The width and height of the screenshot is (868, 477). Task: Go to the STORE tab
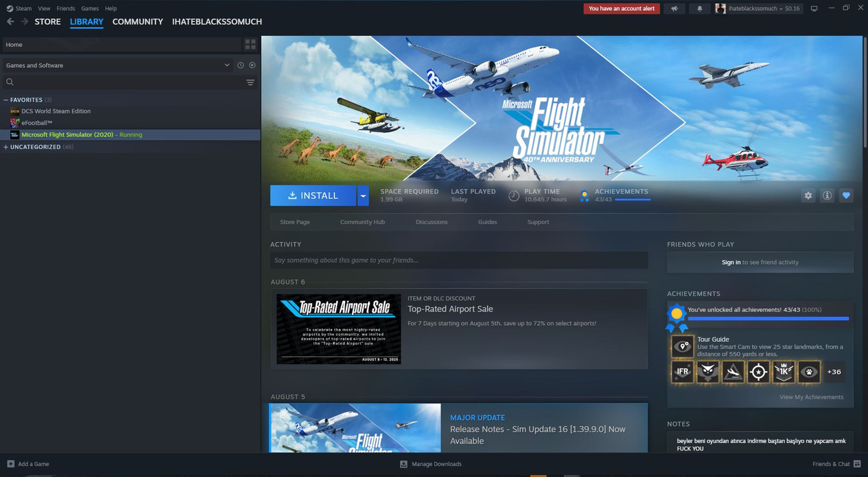[47, 22]
